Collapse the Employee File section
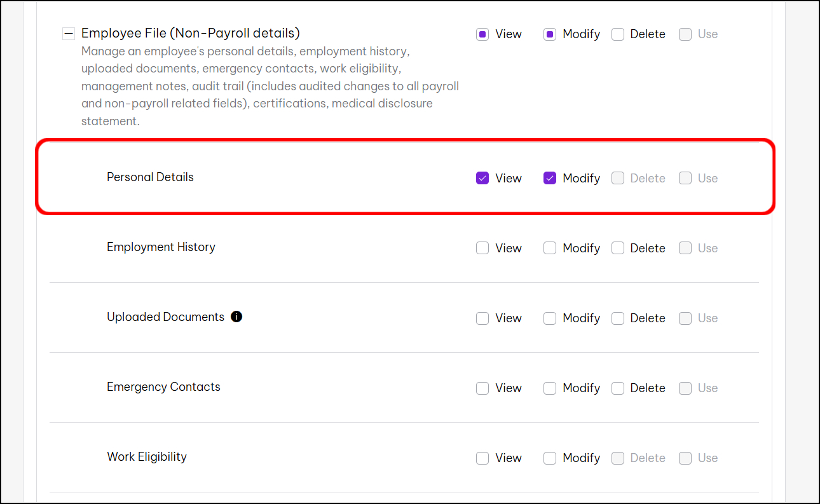Screen dimensions: 820x504 coord(69,34)
